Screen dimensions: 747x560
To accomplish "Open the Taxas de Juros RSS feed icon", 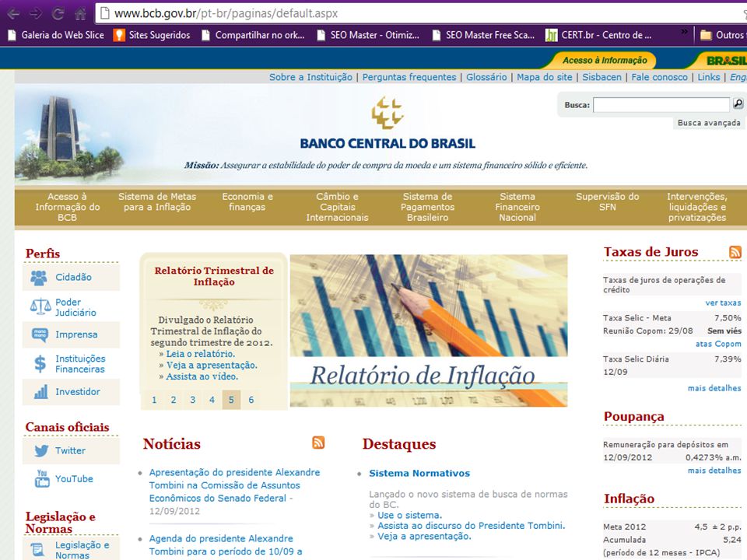I will 735,252.
